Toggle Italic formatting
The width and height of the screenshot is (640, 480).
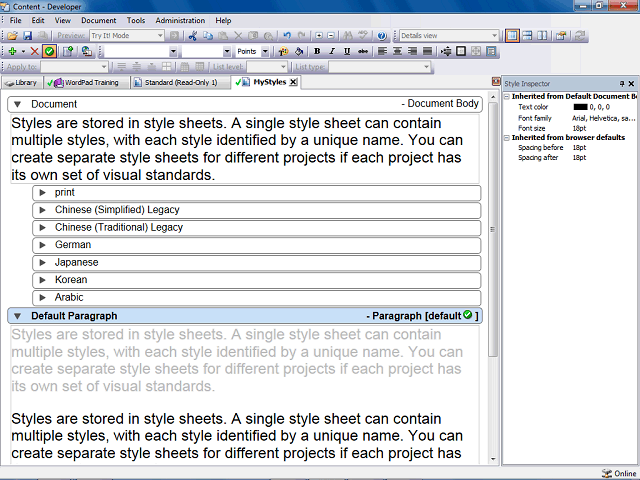(332, 51)
